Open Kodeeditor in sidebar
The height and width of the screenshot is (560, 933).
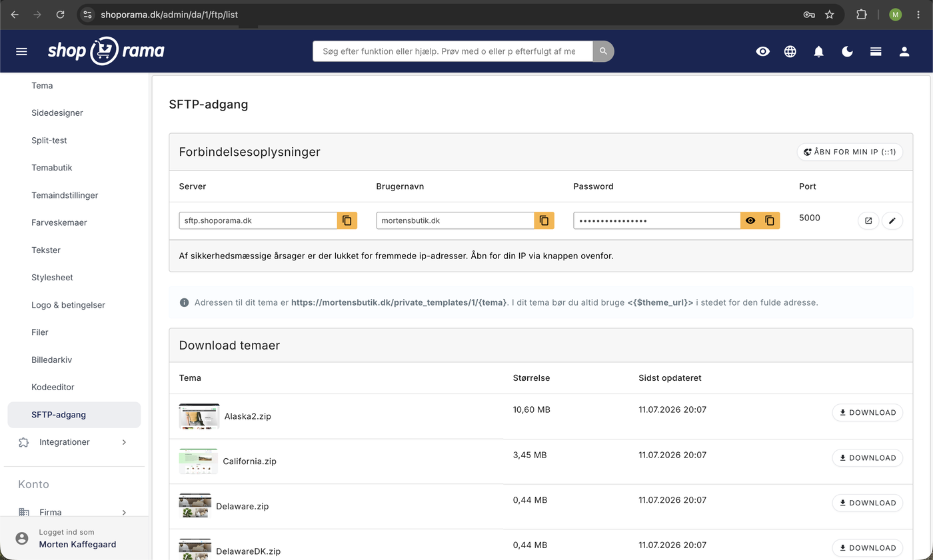(53, 387)
